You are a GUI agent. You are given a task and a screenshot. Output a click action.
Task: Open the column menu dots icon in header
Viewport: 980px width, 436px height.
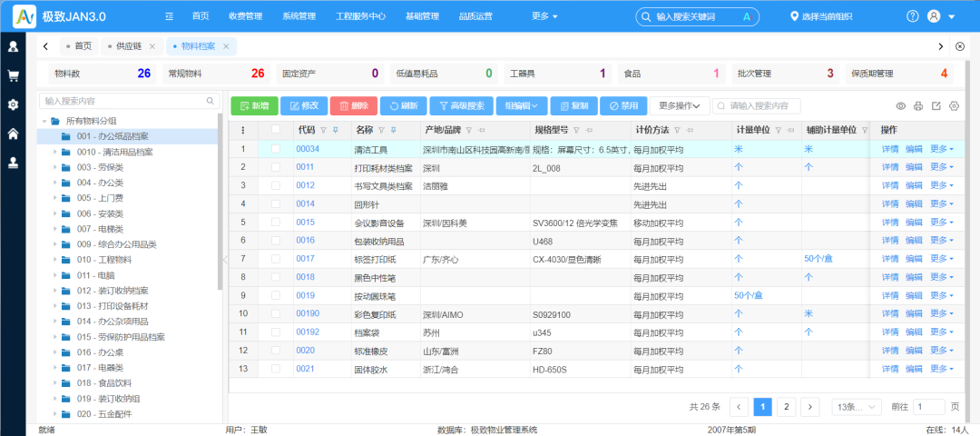[243, 130]
